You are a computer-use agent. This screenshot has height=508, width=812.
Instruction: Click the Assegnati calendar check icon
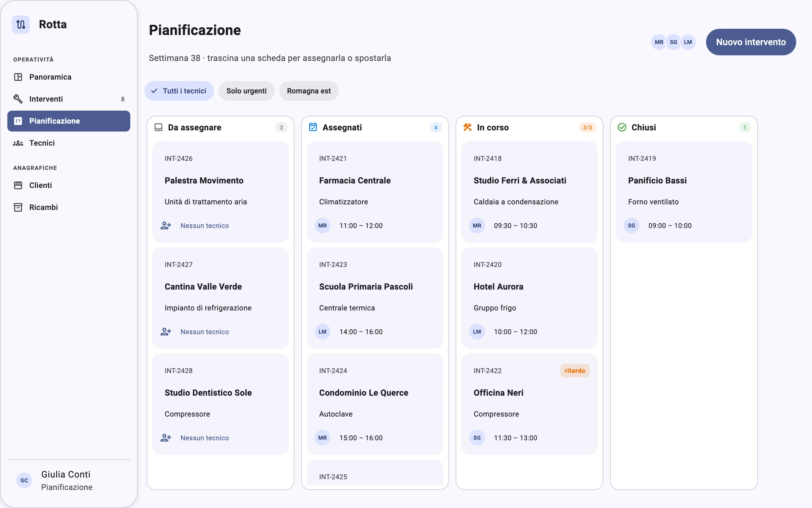[x=313, y=127]
